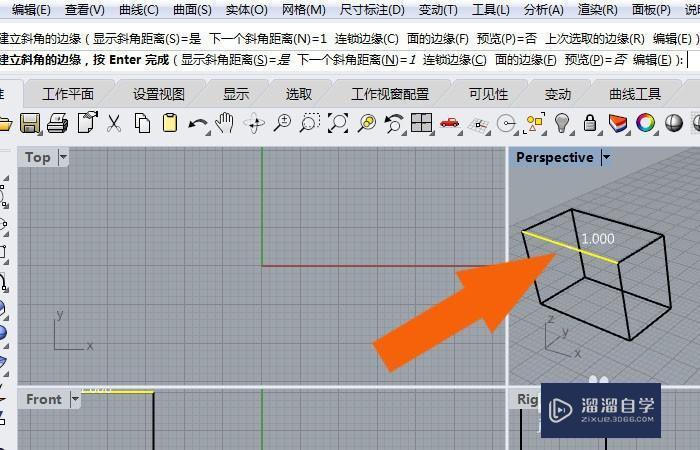Click the Save floppy disk icon
The image size is (700, 450).
30,123
